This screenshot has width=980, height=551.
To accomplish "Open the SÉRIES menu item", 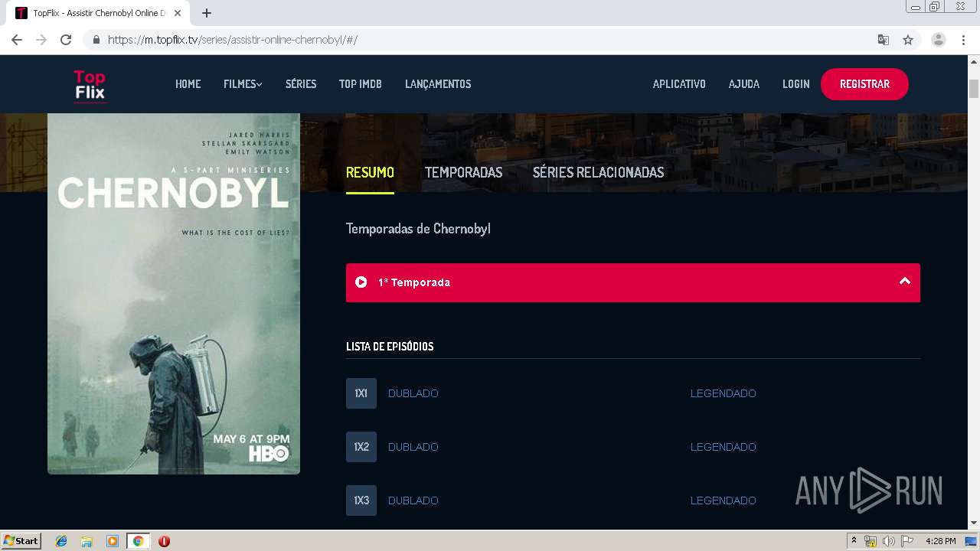I will [301, 84].
